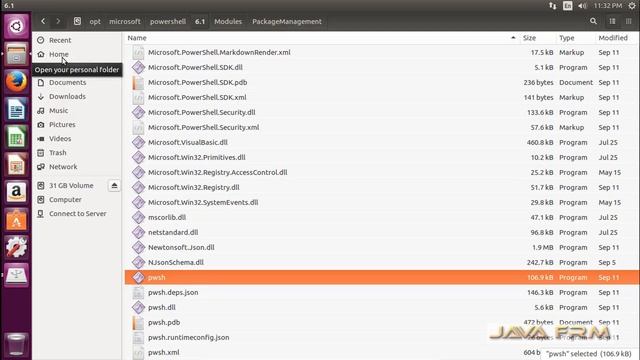This screenshot has height=360, width=640.
Task: Open search with the magnifier icon
Action: click(x=593, y=21)
